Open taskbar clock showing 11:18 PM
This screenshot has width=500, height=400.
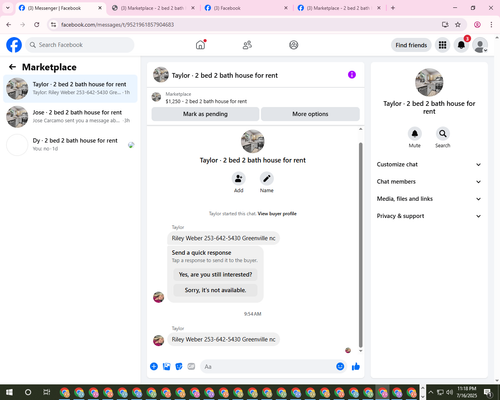(467, 392)
